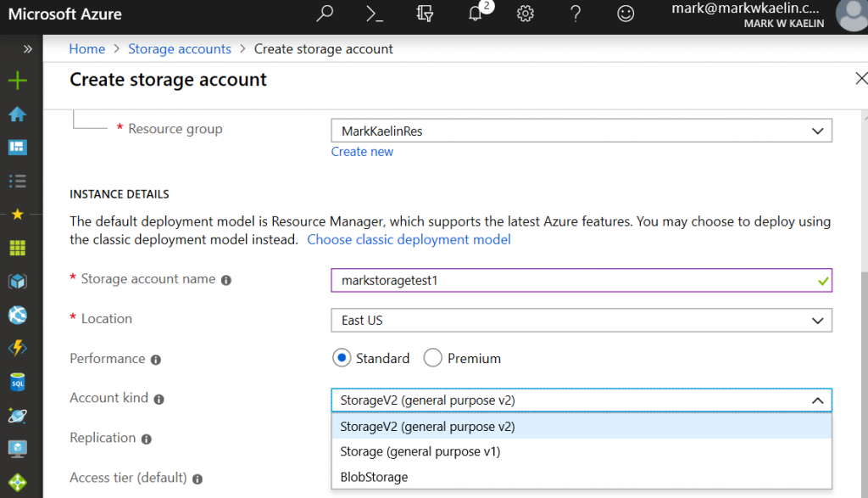Navigate to Storage accounts breadcrumb
The image size is (868, 498).
(179, 48)
